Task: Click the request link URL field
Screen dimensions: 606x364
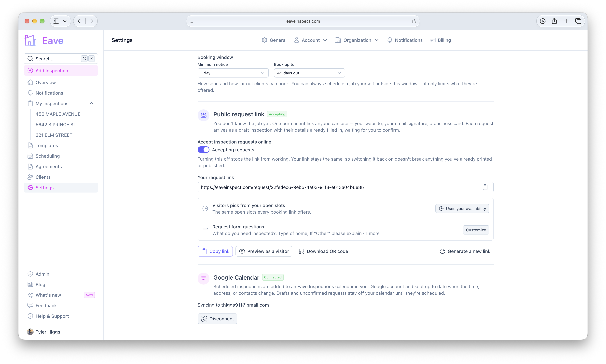Action: click(x=345, y=187)
